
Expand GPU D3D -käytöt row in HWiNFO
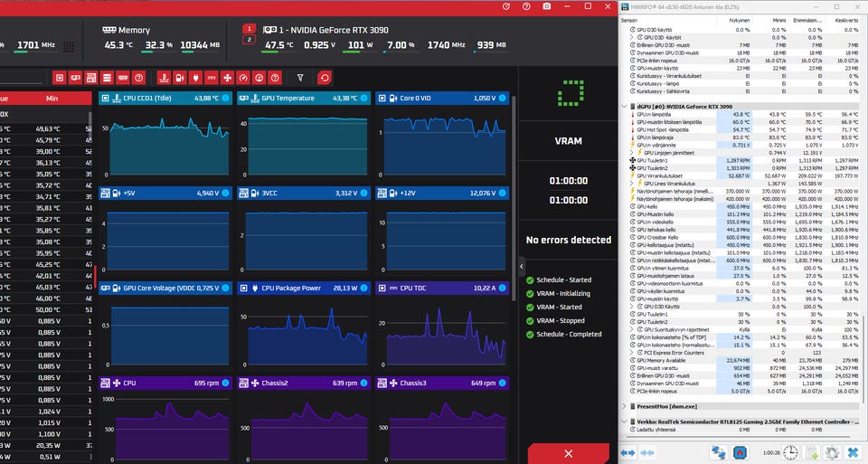tap(632, 37)
